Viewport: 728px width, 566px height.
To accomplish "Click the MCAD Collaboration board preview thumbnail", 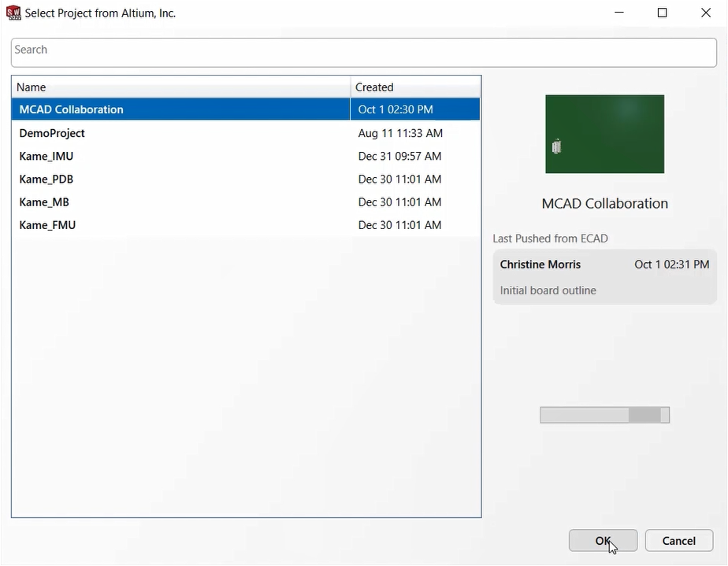I will 604,134.
